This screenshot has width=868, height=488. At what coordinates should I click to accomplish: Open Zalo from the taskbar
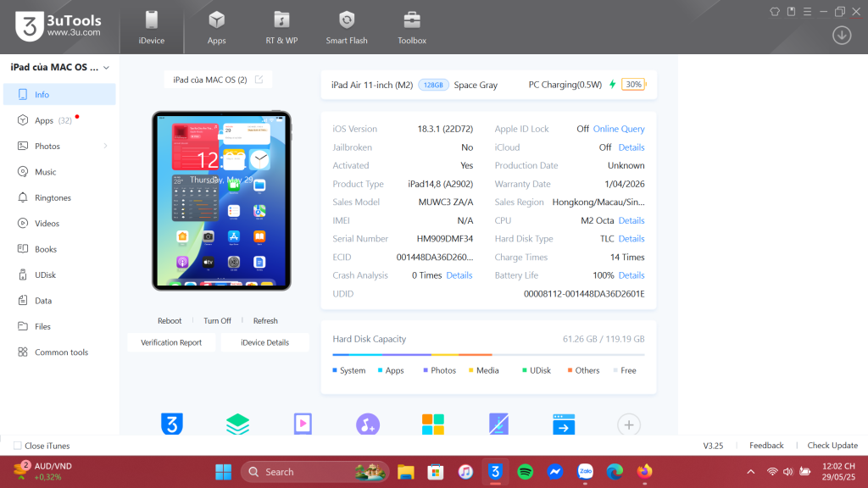point(585,472)
